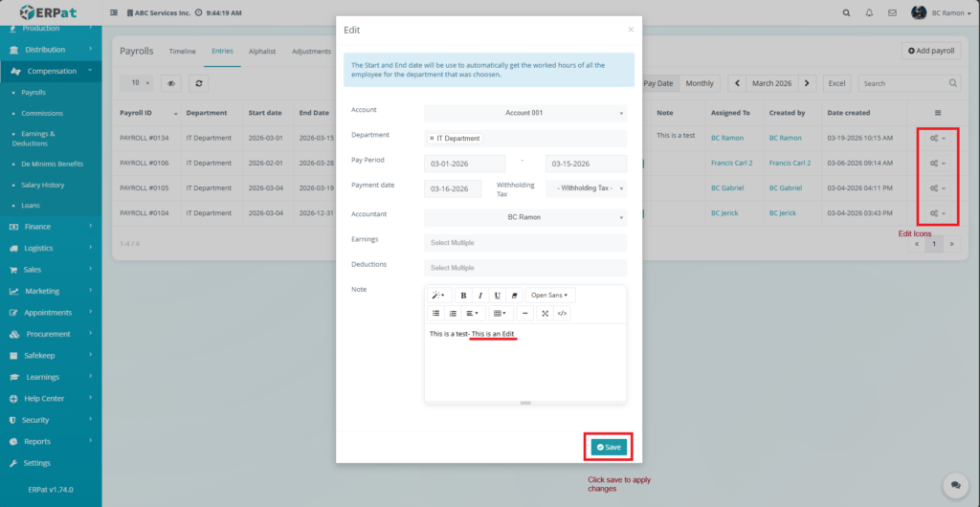Click the italic formatting icon
Screen dimensions: 980x507
[x=480, y=296]
